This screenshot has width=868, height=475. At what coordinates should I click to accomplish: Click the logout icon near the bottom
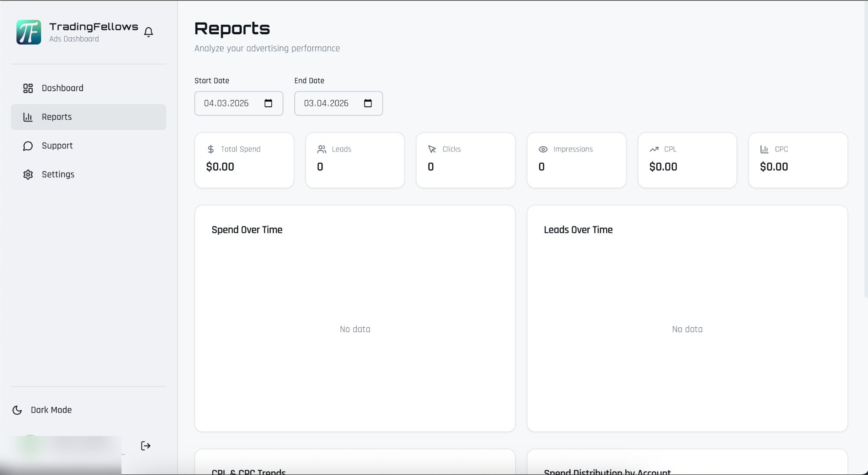point(145,446)
